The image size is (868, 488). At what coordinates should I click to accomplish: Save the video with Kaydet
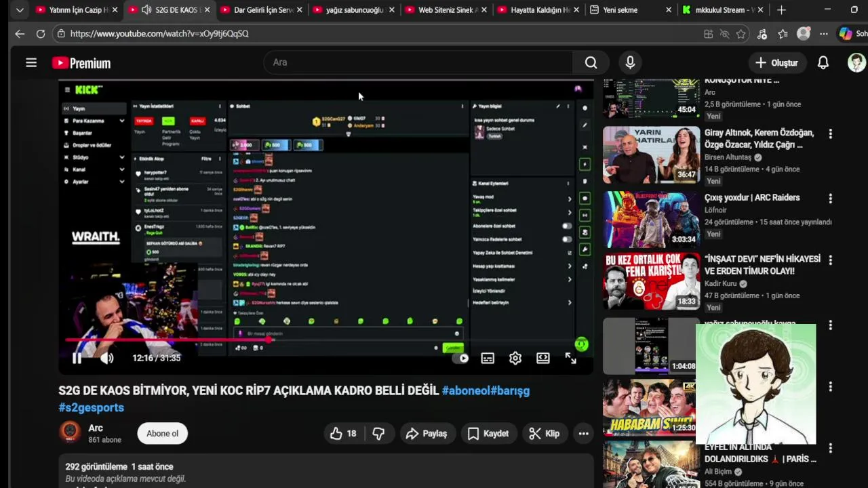(x=488, y=434)
